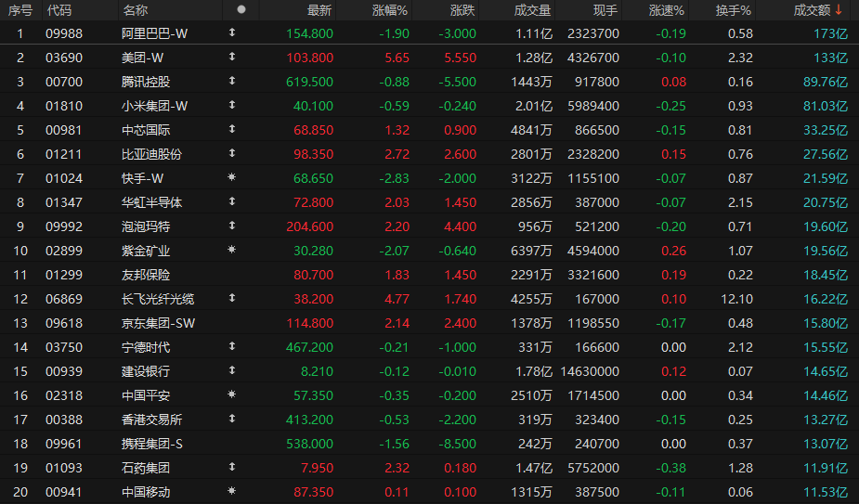
Task: Click the star icon for 快手-W
Action: click(x=232, y=177)
